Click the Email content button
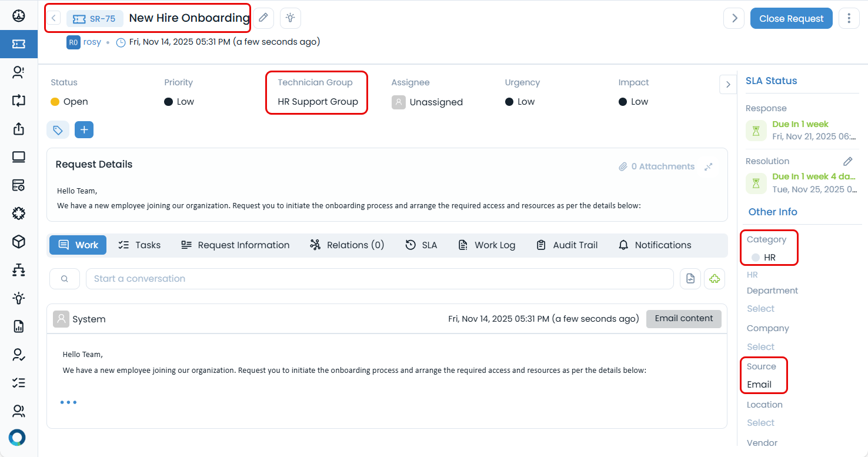Screen dimensions: 868x457 (684, 318)
